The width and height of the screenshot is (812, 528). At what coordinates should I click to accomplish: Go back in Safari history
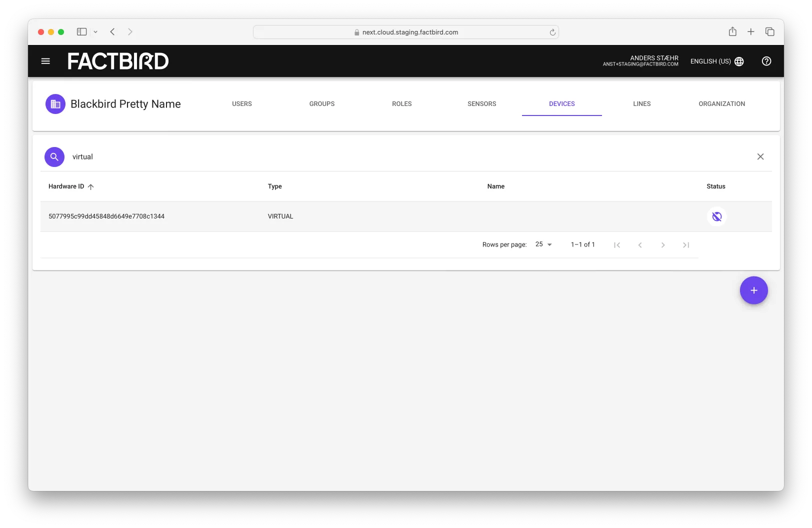point(112,31)
